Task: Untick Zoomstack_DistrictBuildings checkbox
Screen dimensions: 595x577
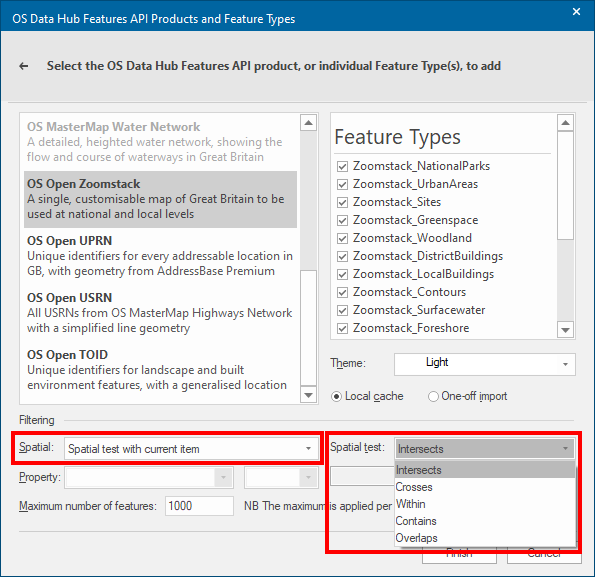Action: 342,256
